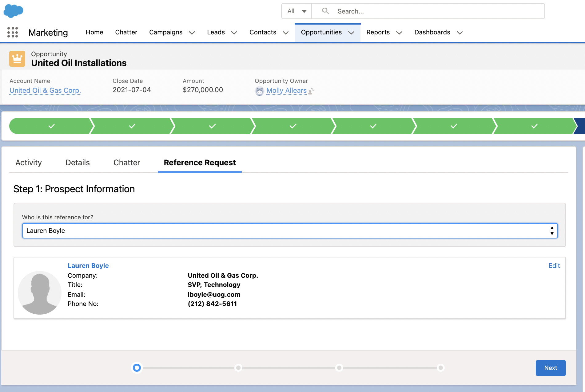The image size is (585, 392).
Task: Open the All search scope dropdown
Action: pyautogui.click(x=297, y=11)
